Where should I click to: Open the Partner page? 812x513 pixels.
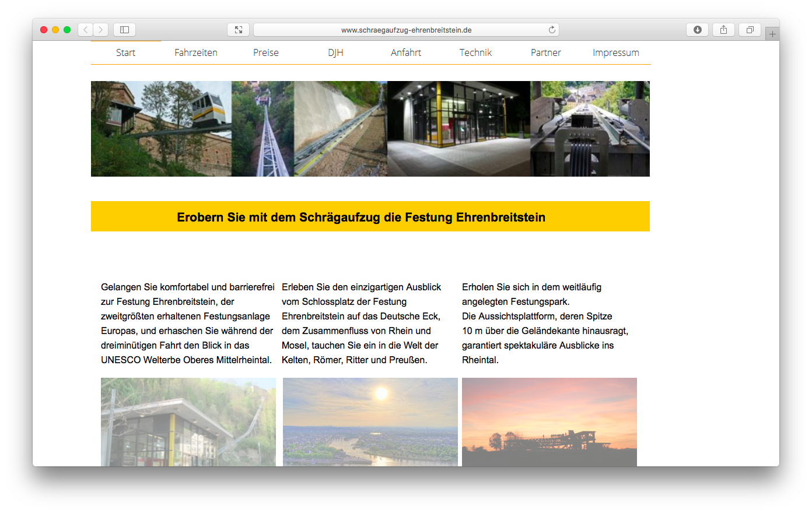pyautogui.click(x=546, y=52)
